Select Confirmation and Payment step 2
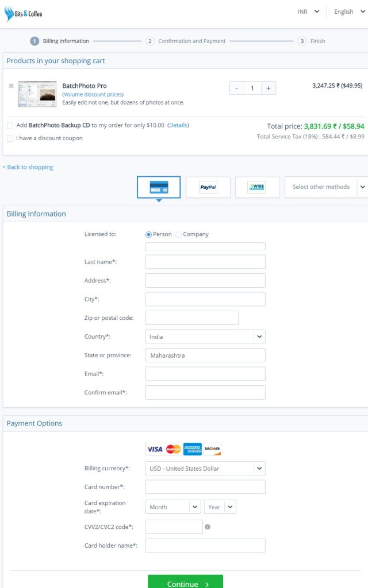 [186, 41]
